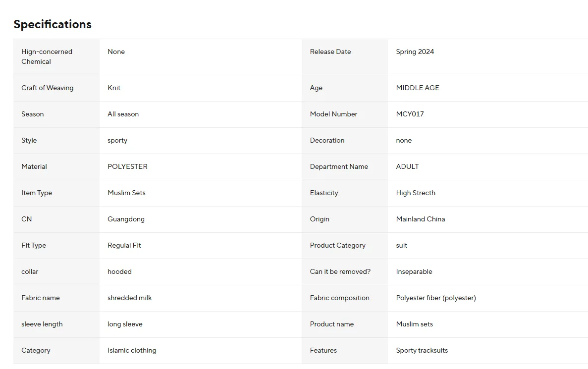588x369 pixels.
Task: Click the MIDDLE AGE value
Action: 418,88
